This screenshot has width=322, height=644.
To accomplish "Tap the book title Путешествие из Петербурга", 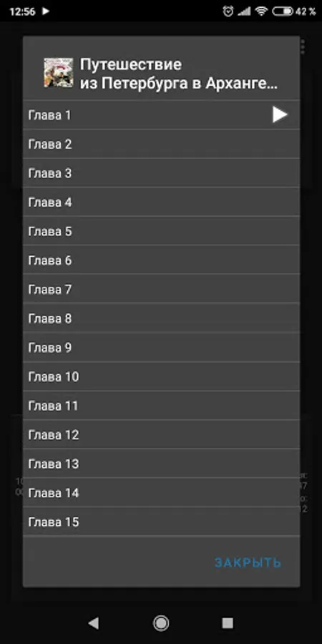I will pyautogui.click(x=179, y=74).
